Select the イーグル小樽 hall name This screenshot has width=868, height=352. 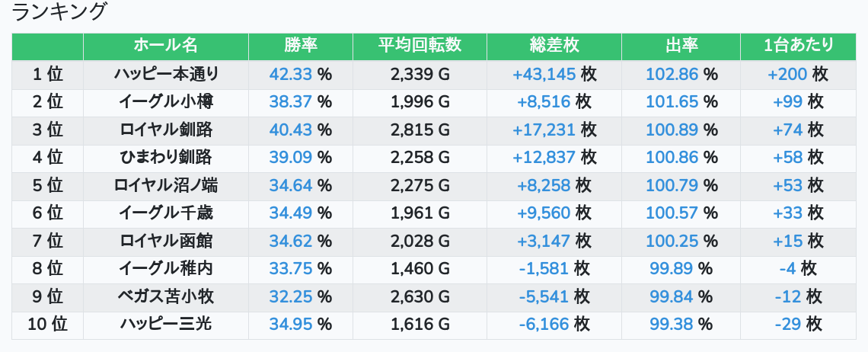click(x=166, y=102)
